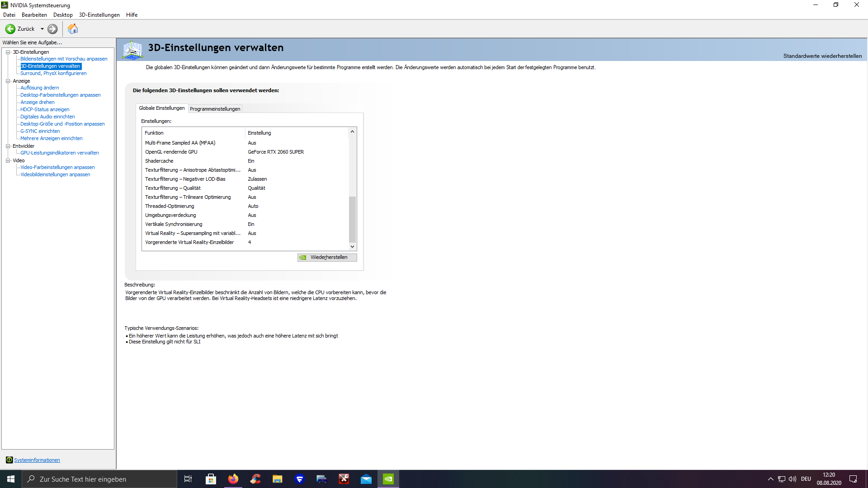Open Videobildeinstellungen anpassen
Image resolution: width=868 pixels, height=488 pixels.
tap(55, 174)
